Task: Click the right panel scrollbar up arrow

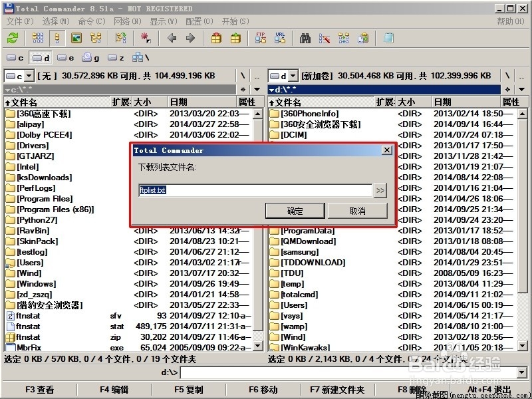Action: (523, 114)
